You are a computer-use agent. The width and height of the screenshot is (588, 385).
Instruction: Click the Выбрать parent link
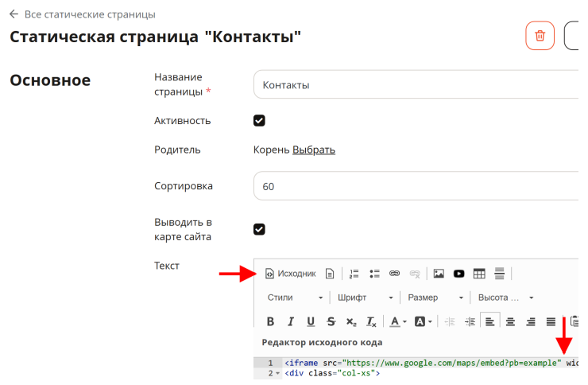pyautogui.click(x=314, y=150)
